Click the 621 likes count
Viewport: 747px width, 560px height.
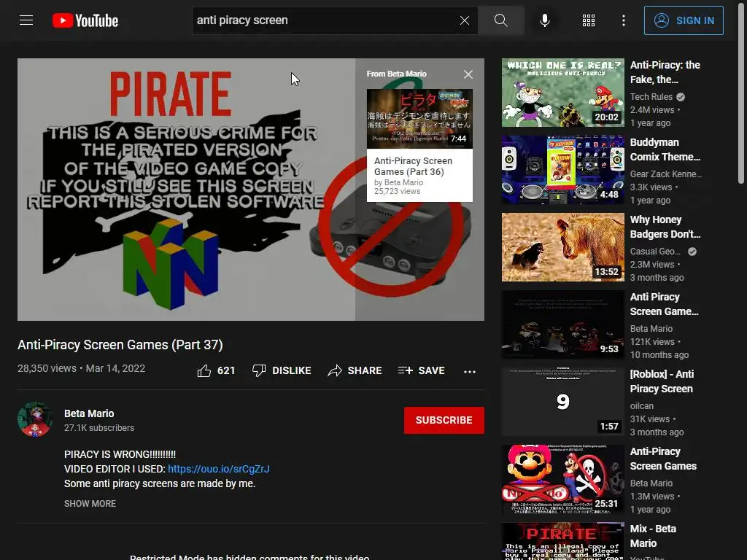coord(226,370)
